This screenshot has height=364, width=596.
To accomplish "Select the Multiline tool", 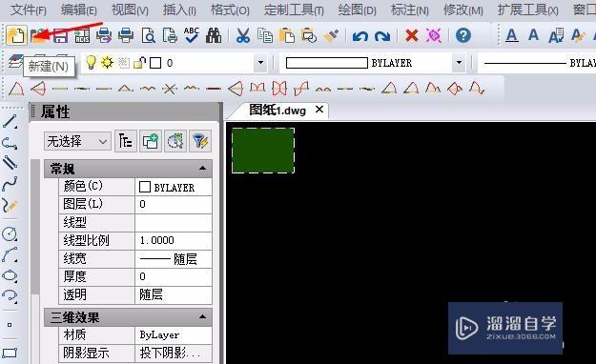I will pos(10,163).
